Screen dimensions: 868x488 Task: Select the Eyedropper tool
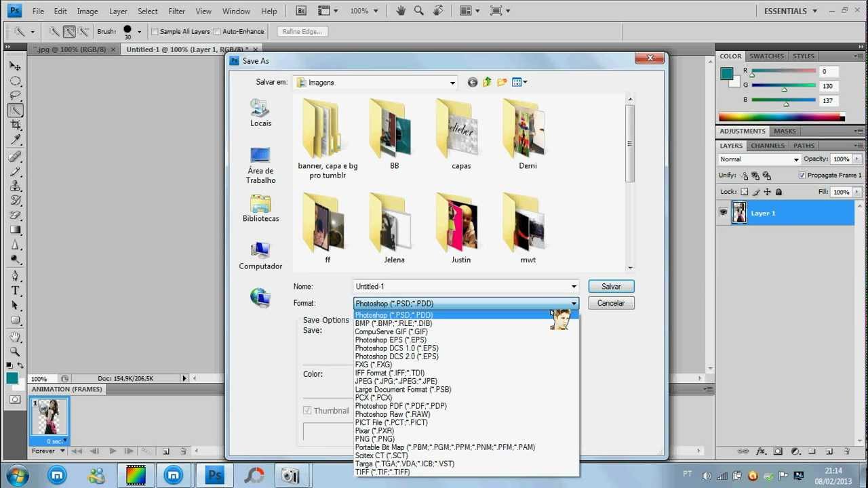pyautogui.click(x=15, y=140)
